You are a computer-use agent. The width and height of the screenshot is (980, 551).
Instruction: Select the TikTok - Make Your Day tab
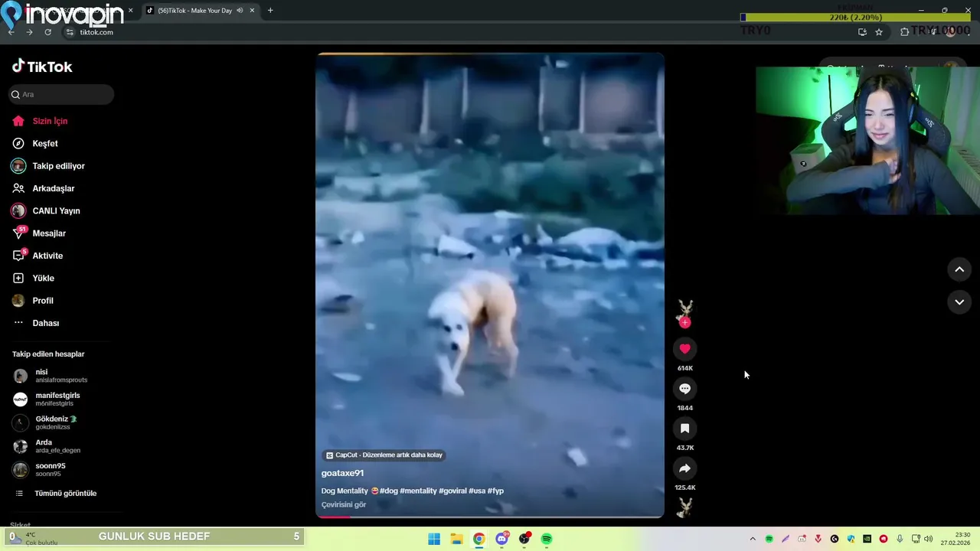(x=194, y=11)
